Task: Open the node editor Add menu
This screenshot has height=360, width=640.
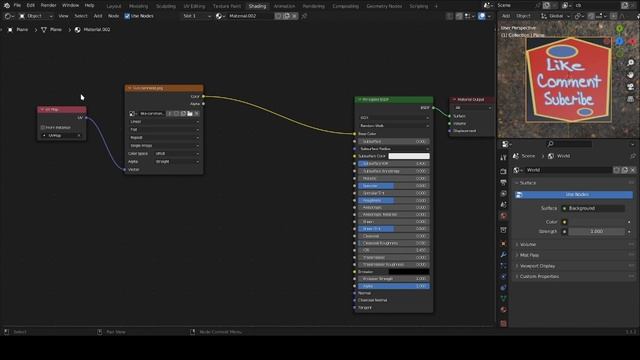Action: point(98,16)
